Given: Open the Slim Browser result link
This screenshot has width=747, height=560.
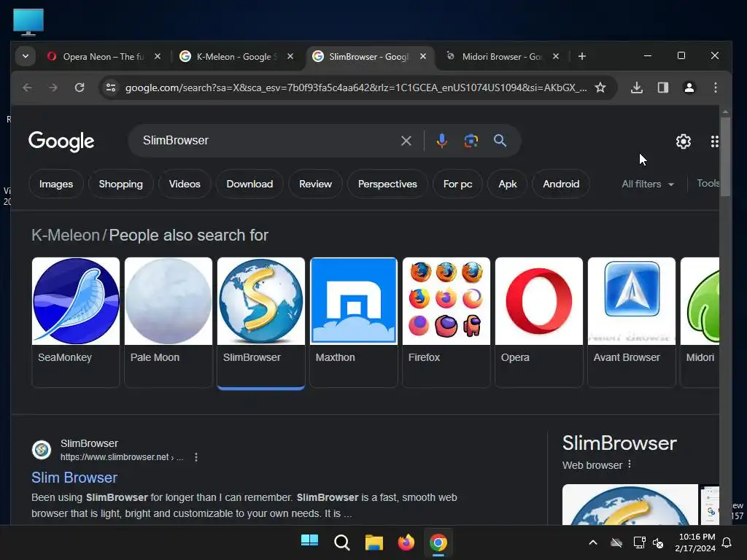Looking at the screenshot, I should tap(74, 478).
